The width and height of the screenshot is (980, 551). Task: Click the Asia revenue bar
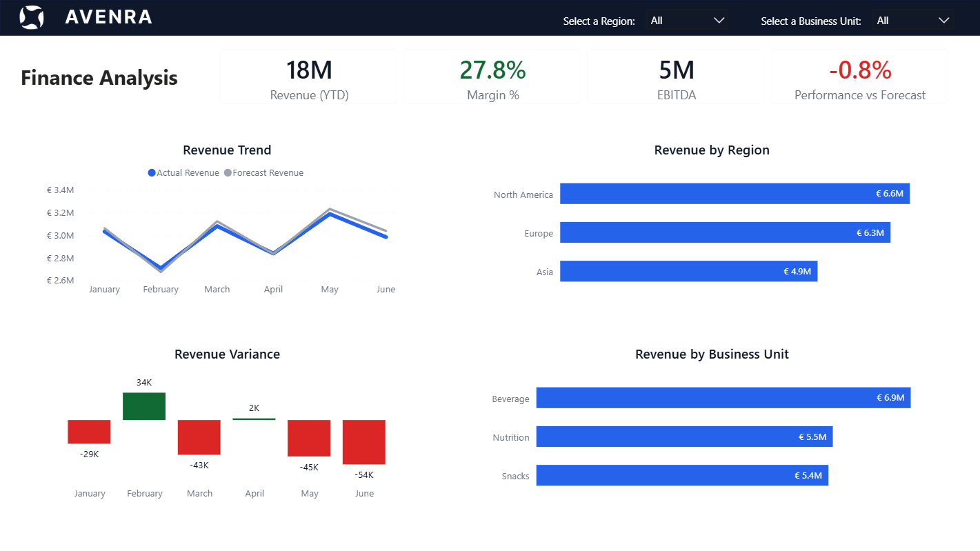coord(688,271)
